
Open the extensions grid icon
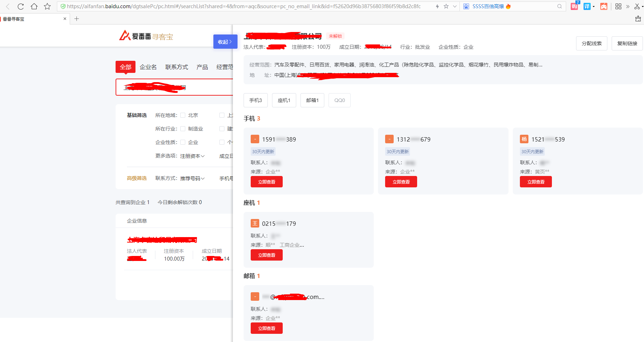pos(618,6)
